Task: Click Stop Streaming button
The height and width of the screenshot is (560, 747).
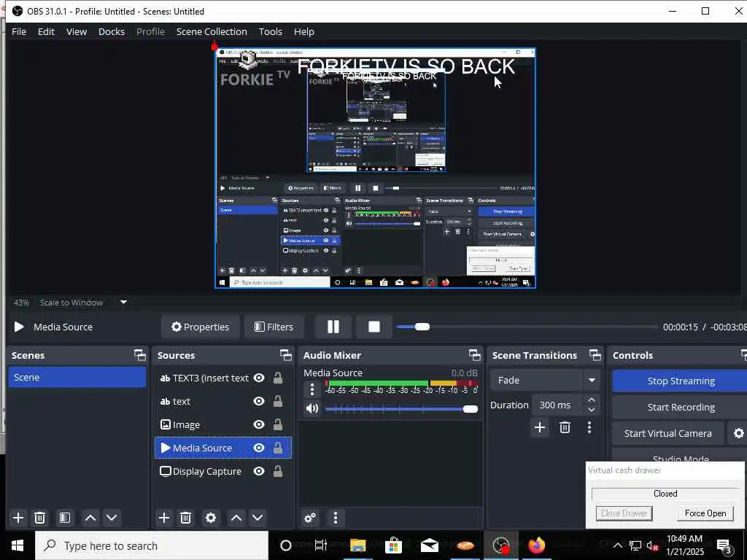Action: pyautogui.click(x=681, y=381)
